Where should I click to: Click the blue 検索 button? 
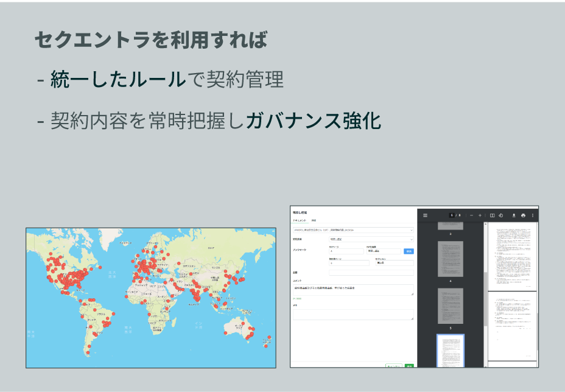409,251
